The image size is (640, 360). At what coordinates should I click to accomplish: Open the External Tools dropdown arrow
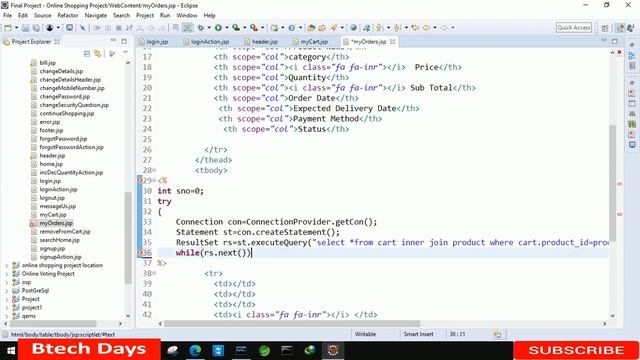pyautogui.click(x=262, y=28)
